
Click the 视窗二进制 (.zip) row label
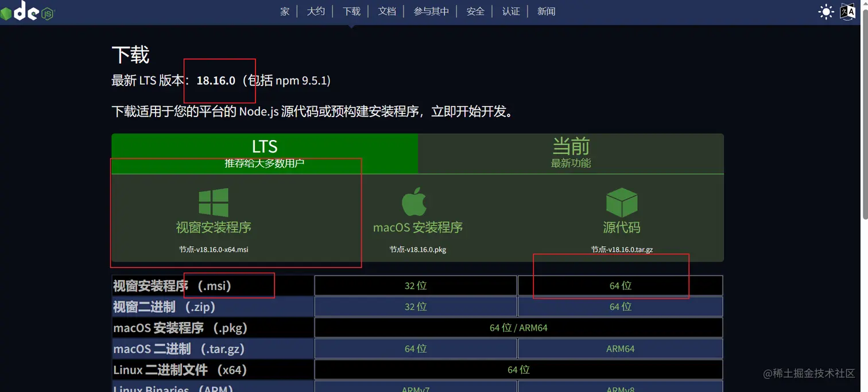[165, 307]
